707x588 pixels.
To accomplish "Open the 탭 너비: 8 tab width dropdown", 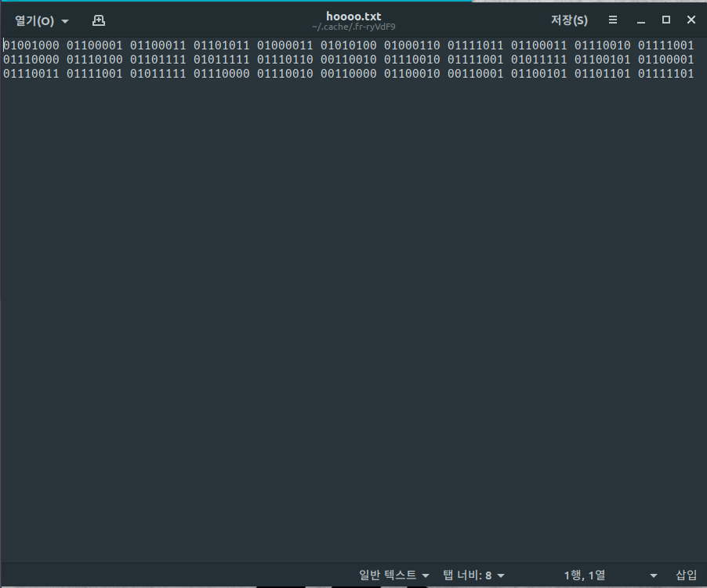I will (x=473, y=575).
